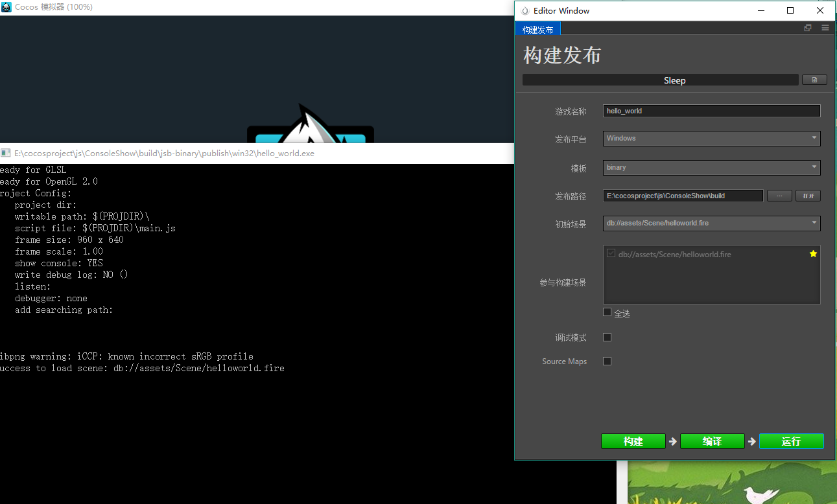
Task: Pop out the 构建发布 panel into its own window
Action: coord(808,28)
